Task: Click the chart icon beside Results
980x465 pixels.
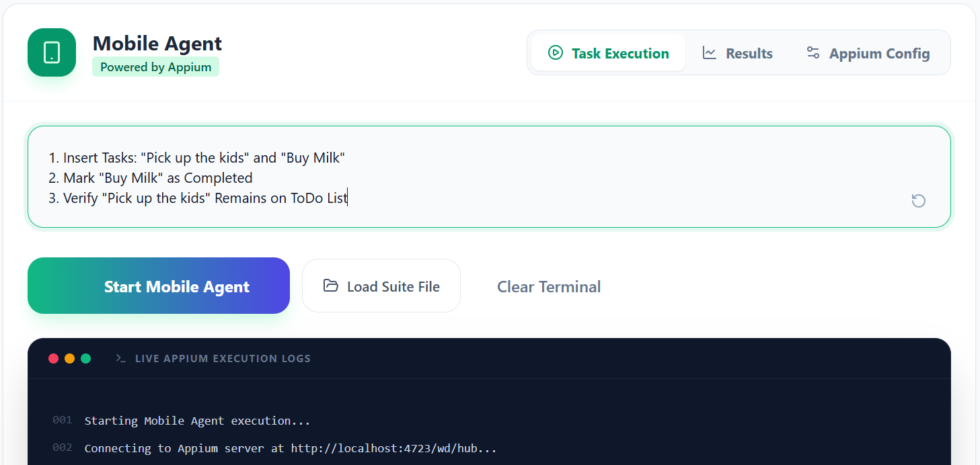Action: pyautogui.click(x=709, y=52)
